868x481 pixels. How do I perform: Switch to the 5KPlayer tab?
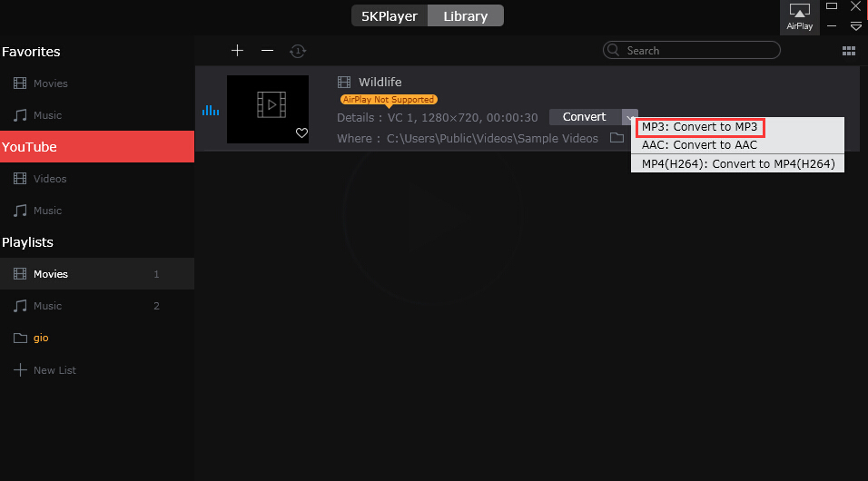[390, 16]
